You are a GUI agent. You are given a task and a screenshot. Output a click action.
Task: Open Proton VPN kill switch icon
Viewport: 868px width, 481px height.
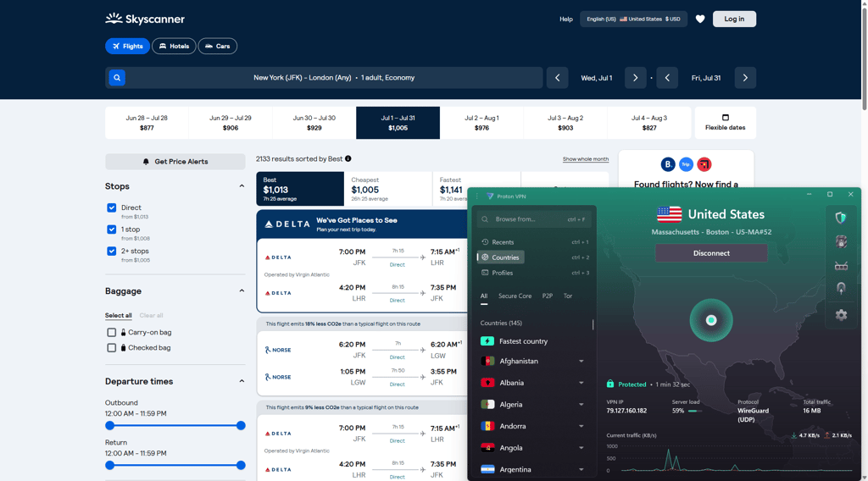841,241
